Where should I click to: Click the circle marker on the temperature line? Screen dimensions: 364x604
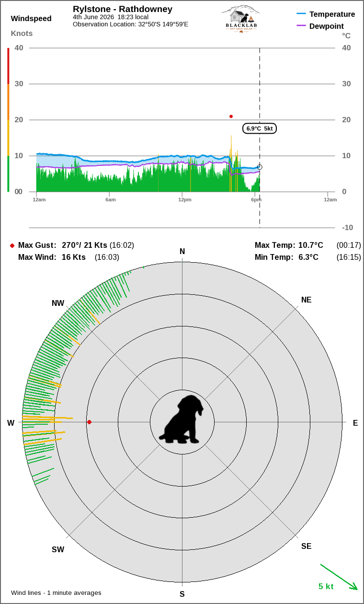pos(260,167)
